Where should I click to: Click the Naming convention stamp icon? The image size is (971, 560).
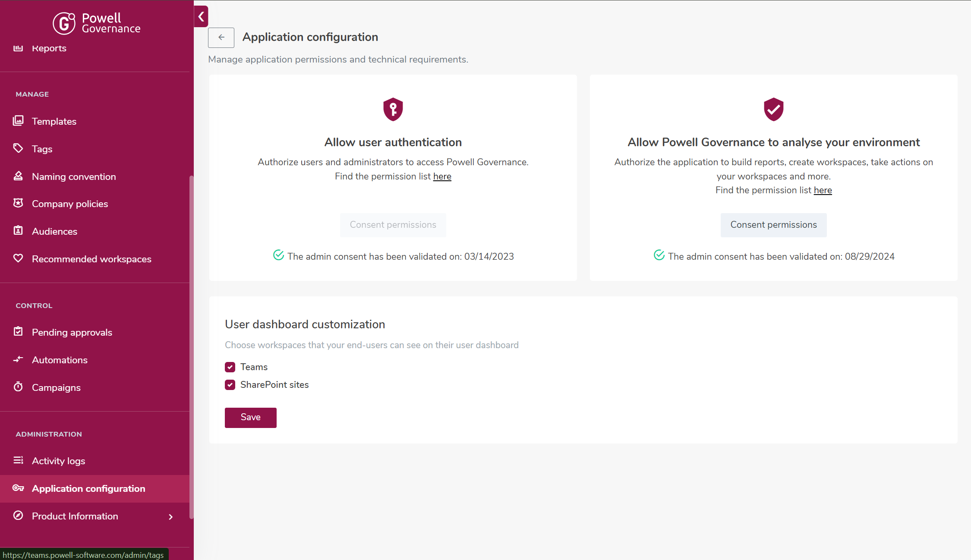coord(18,176)
